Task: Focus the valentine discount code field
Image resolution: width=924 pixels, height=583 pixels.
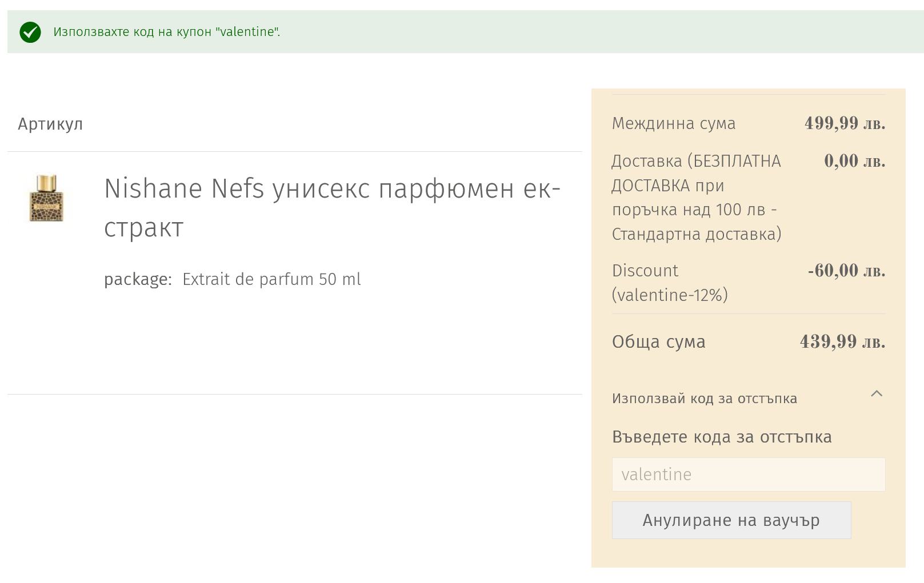Action: [x=749, y=475]
